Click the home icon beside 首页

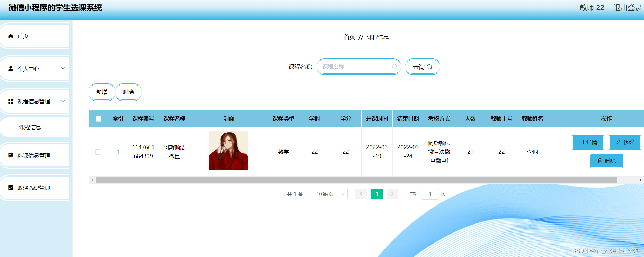(11, 36)
